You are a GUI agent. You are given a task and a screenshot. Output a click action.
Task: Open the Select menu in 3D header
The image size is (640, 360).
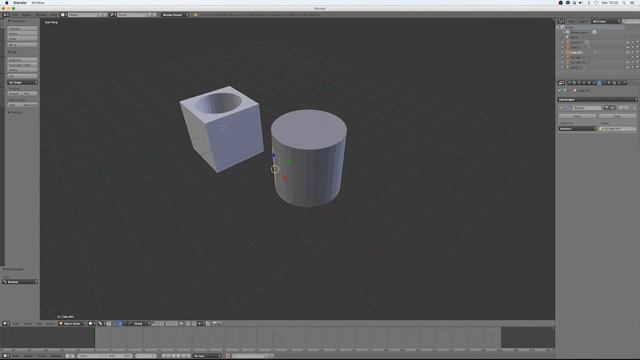28,323
